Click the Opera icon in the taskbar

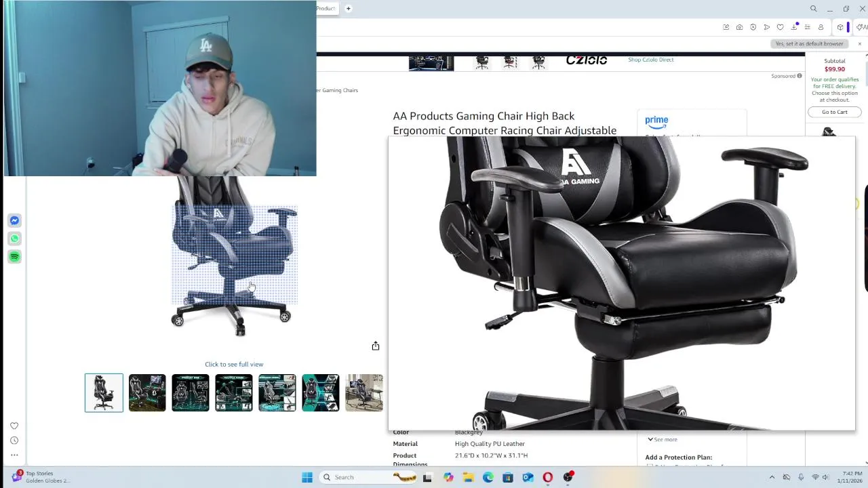point(548,477)
